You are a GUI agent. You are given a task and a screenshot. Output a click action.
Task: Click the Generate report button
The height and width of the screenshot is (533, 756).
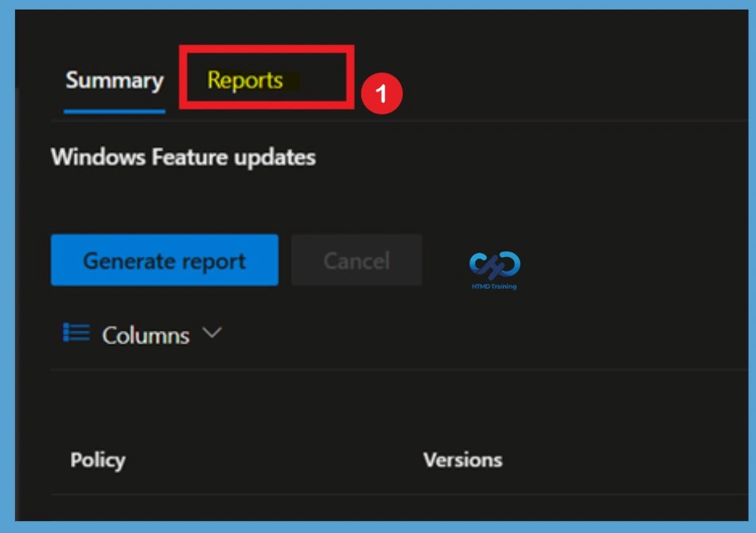click(165, 260)
